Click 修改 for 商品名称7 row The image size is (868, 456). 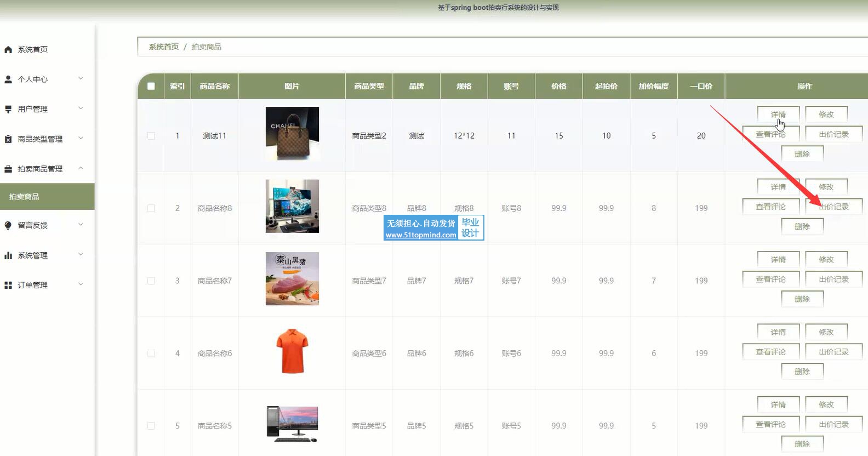tap(826, 259)
